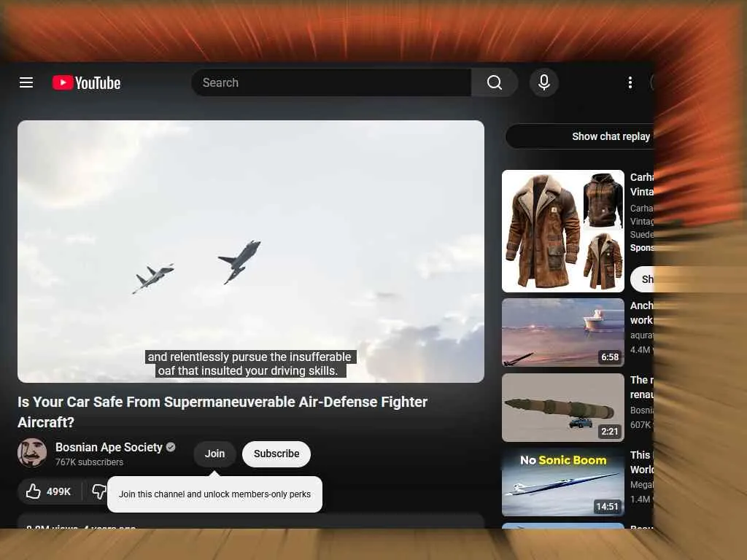Click the search magnifier button
This screenshot has width=747, height=560.
click(495, 82)
